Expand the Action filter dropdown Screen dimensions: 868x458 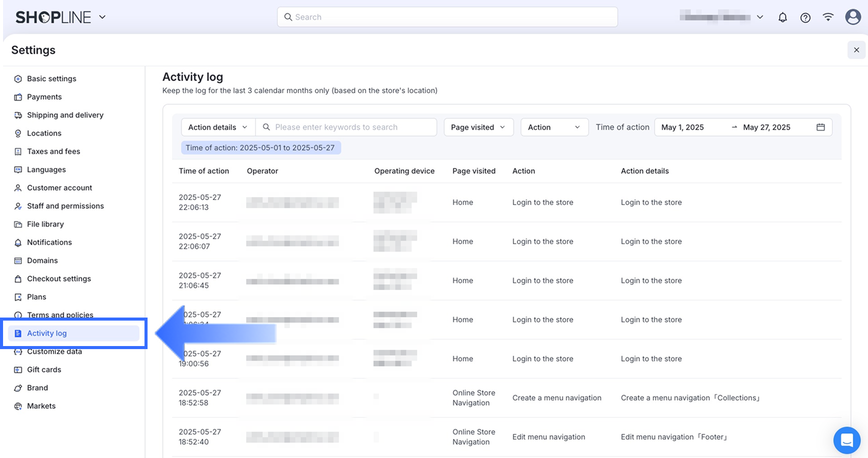click(x=554, y=127)
